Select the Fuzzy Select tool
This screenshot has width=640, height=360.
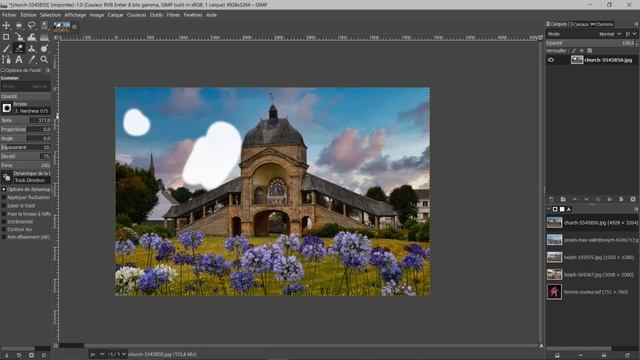(x=44, y=25)
